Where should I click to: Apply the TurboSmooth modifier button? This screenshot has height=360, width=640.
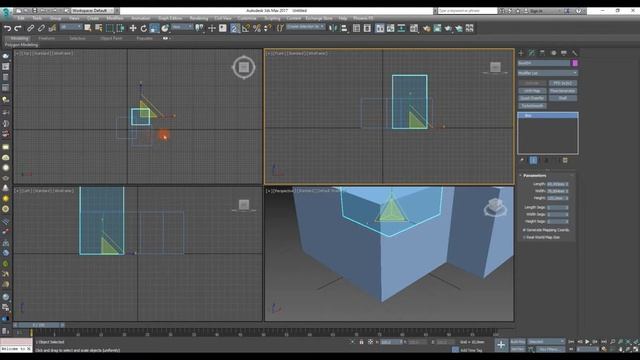532,106
